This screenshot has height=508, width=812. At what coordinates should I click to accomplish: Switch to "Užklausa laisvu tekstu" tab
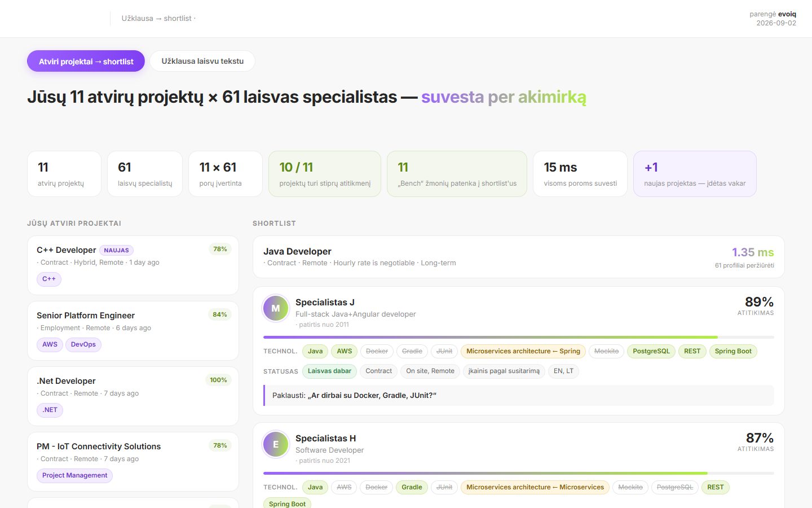[202, 62]
